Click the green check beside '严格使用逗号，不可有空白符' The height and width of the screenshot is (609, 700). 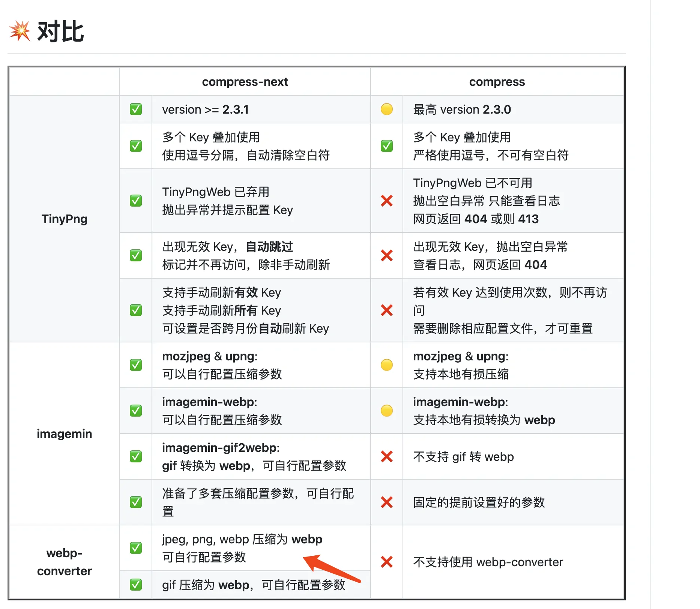coord(387,146)
